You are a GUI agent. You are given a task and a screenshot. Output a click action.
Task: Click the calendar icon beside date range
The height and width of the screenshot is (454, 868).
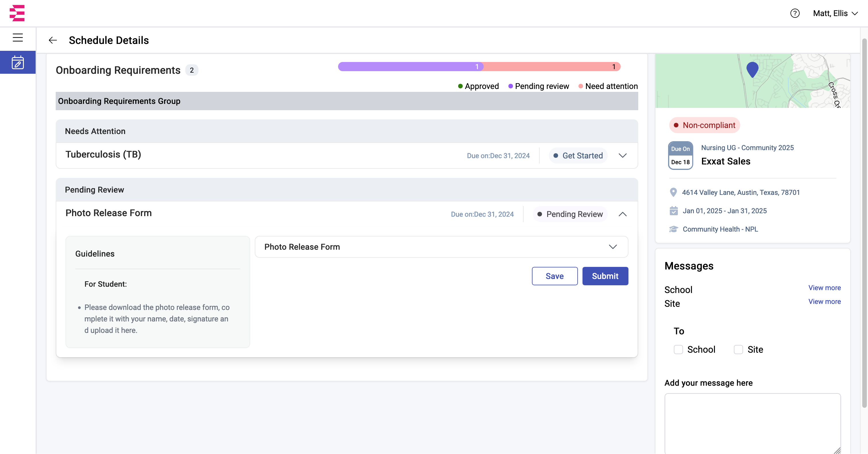[673, 211]
